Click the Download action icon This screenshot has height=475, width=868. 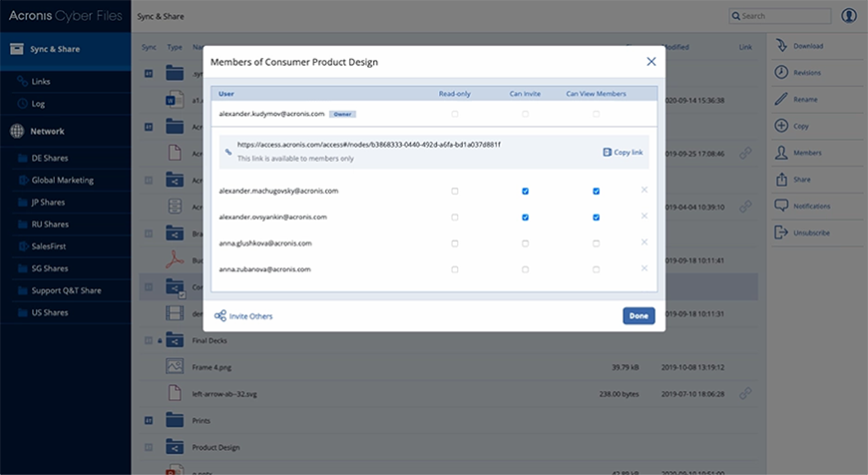tap(781, 45)
